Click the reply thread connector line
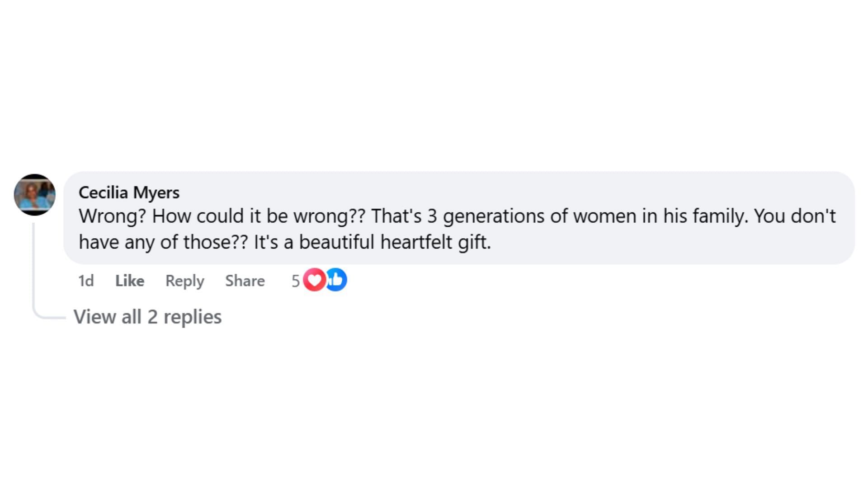This screenshot has height=488, width=868. tap(34, 271)
